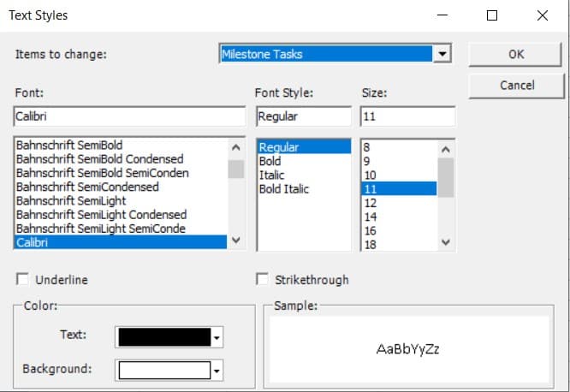Select Bold in the Font Style list
Image resolution: width=570 pixels, height=392 pixels.
270,161
